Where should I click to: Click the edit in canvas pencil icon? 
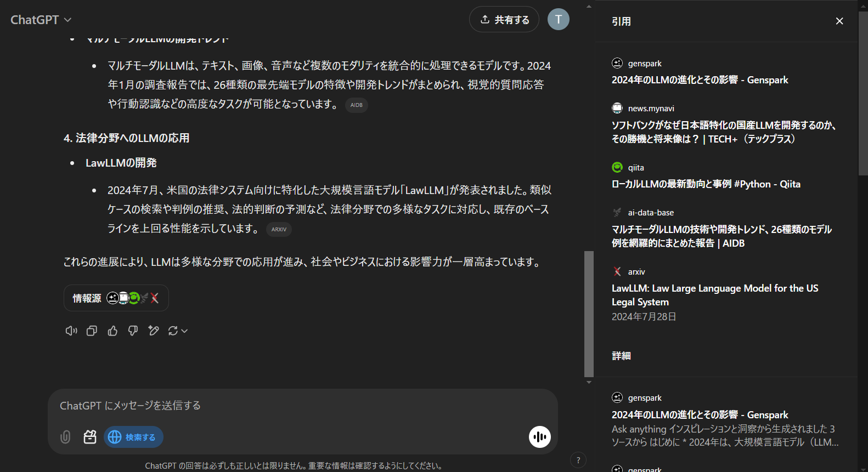pos(154,331)
